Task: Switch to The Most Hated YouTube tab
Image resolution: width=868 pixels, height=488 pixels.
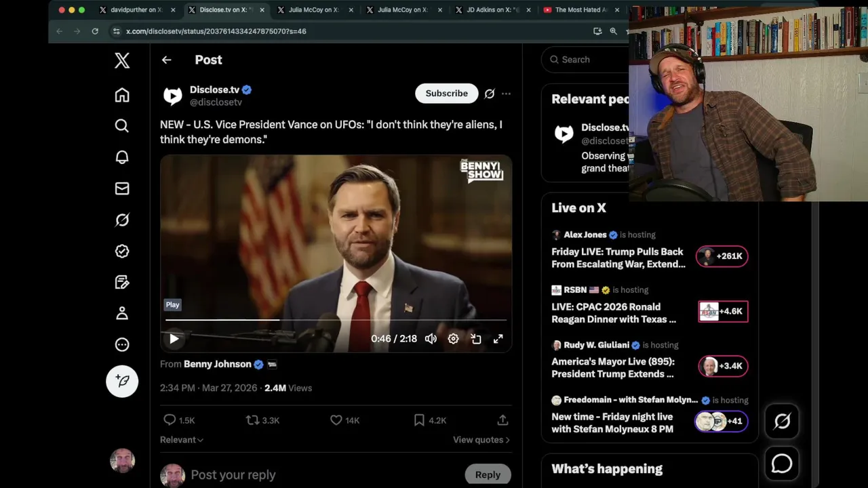Action: (580, 10)
